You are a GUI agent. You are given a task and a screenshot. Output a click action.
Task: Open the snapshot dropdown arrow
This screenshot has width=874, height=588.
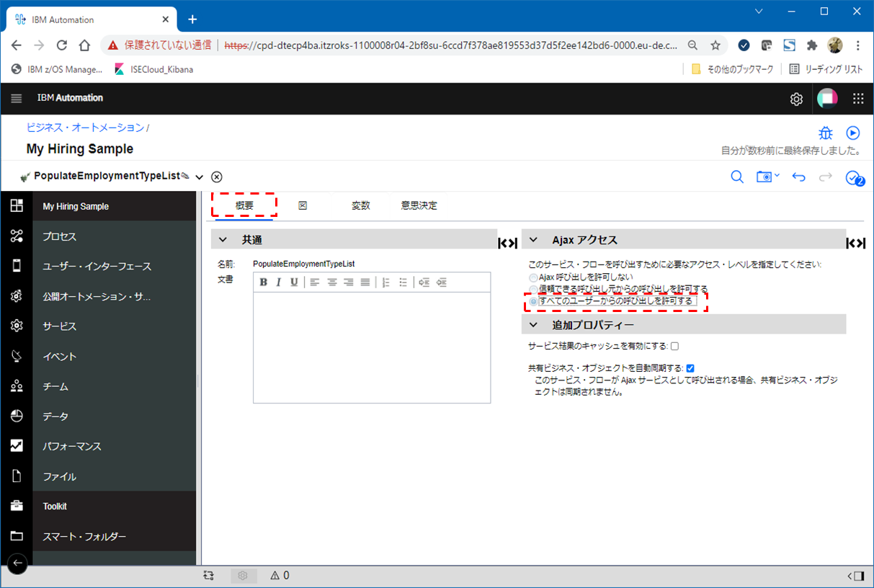click(x=777, y=176)
